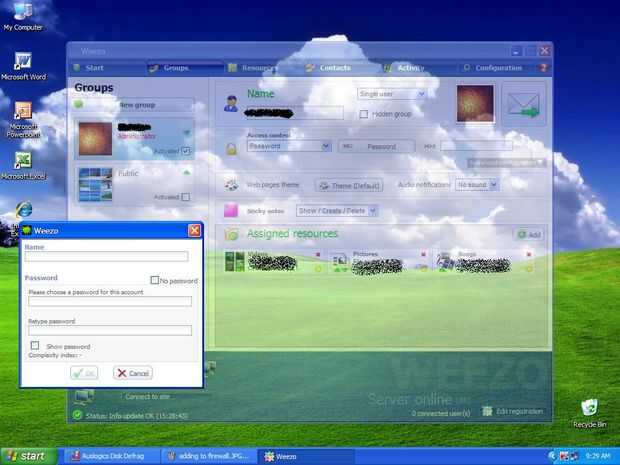Click the Add resource button
The image size is (620, 465).
529,234
